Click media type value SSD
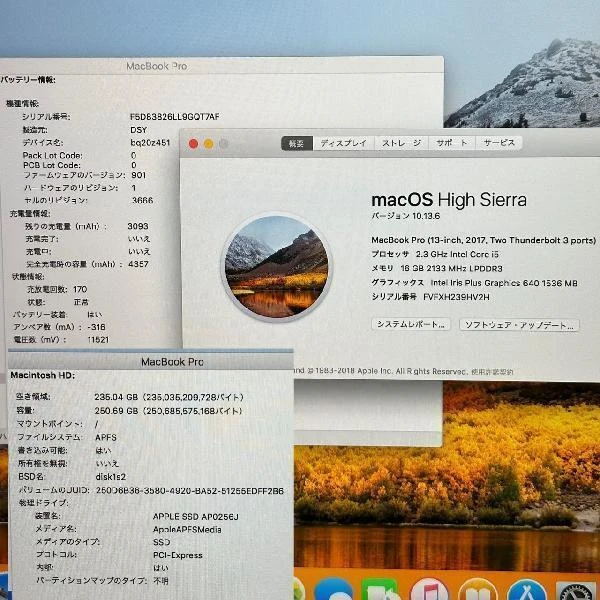 [x=161, y=542]
